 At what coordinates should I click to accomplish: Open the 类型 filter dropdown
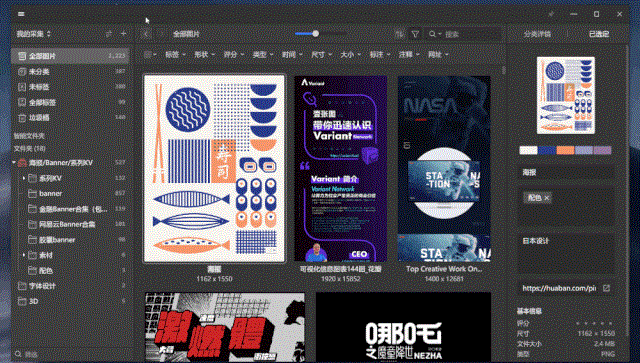[x=263, y=54]
